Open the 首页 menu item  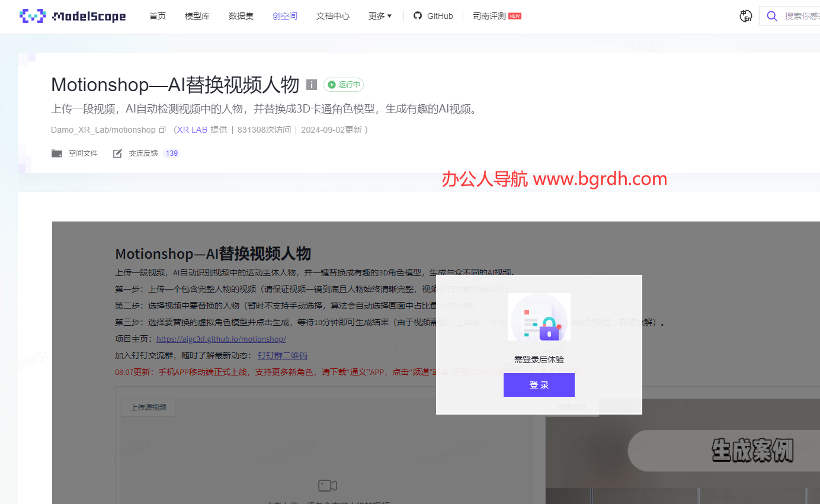click(158, 16)
